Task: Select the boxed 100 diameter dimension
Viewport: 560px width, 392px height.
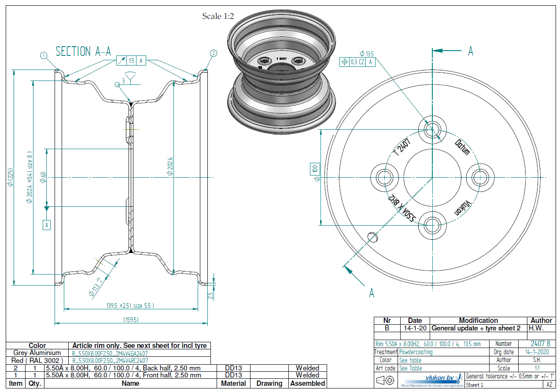Action: point(314,169)
